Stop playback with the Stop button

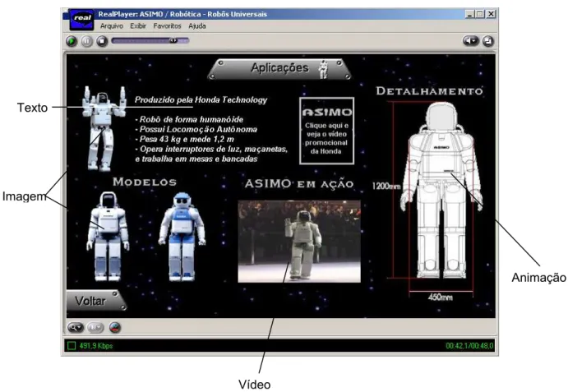coord(102,41)
